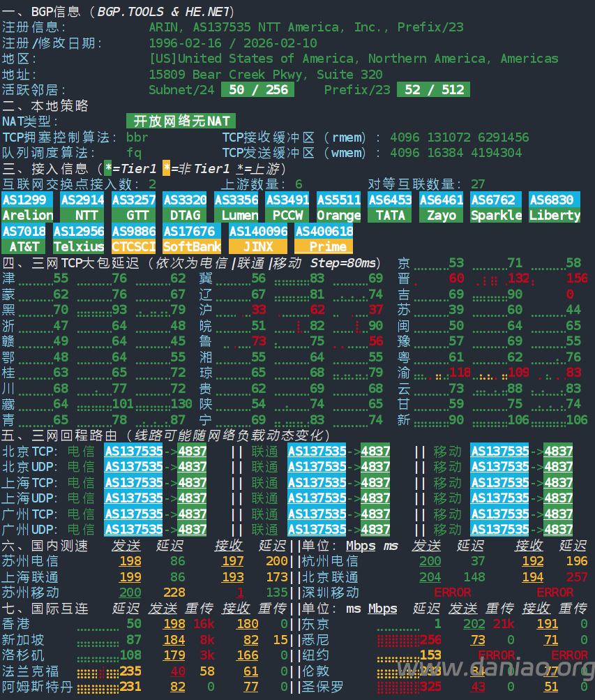Click the 苏州电信 send speed value 198

[130, 561]
